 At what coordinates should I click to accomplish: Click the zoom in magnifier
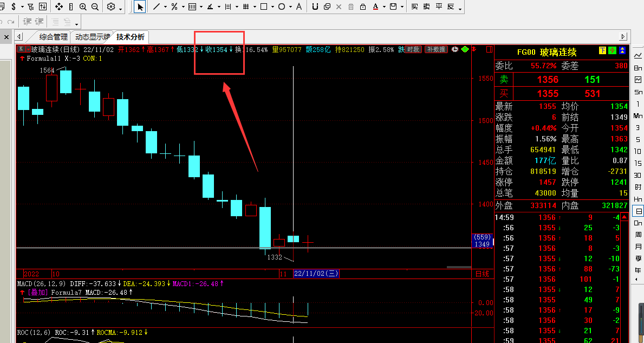83,7
